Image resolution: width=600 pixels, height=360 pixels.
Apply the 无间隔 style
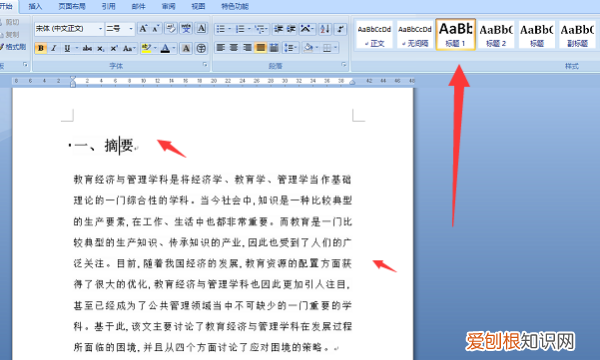(x=415, y=35)
